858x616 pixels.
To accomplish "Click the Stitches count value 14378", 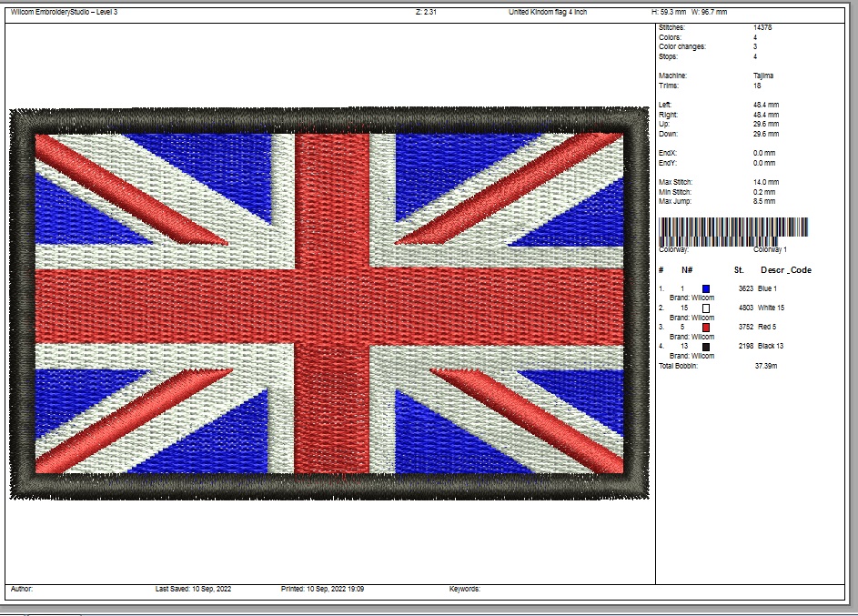I will 762,28.
